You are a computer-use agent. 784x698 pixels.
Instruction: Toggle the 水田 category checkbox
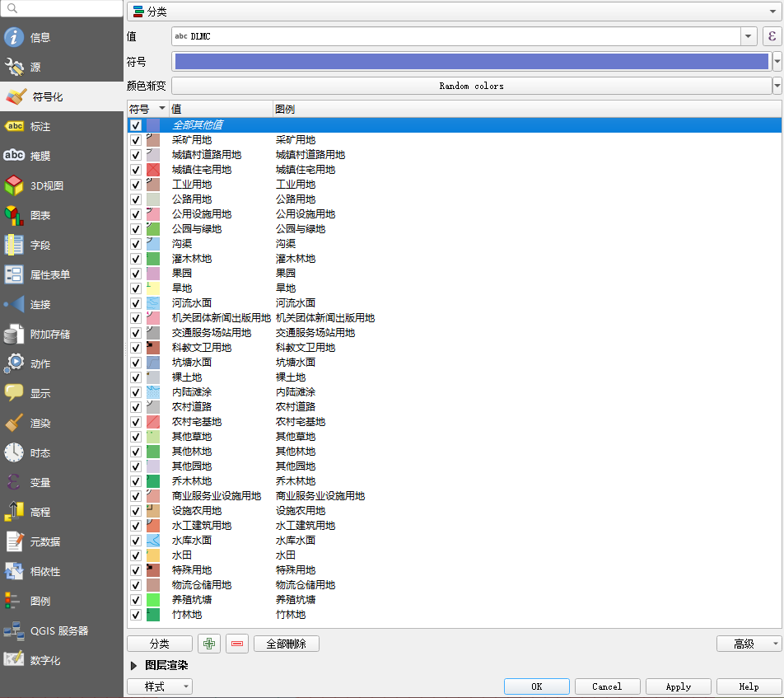(x=136, y=555)
